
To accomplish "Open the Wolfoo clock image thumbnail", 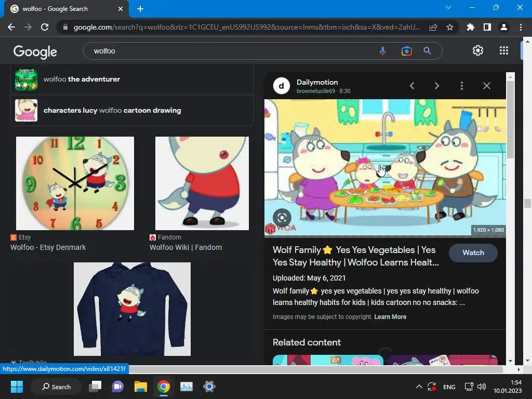I will click(75, 183).
